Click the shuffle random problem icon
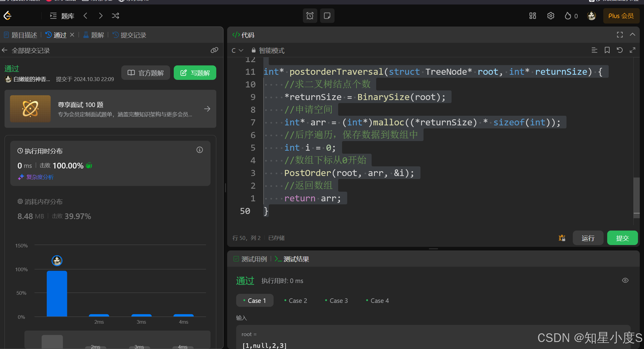This screenshot has width=644, height=349. (x=116, y=16)
